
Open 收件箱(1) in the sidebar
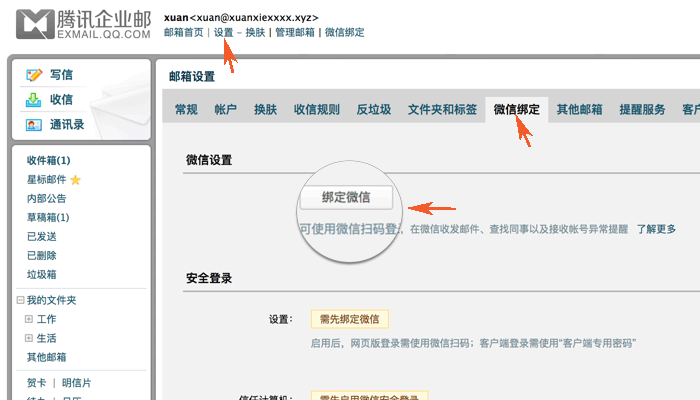click(48, 161)
